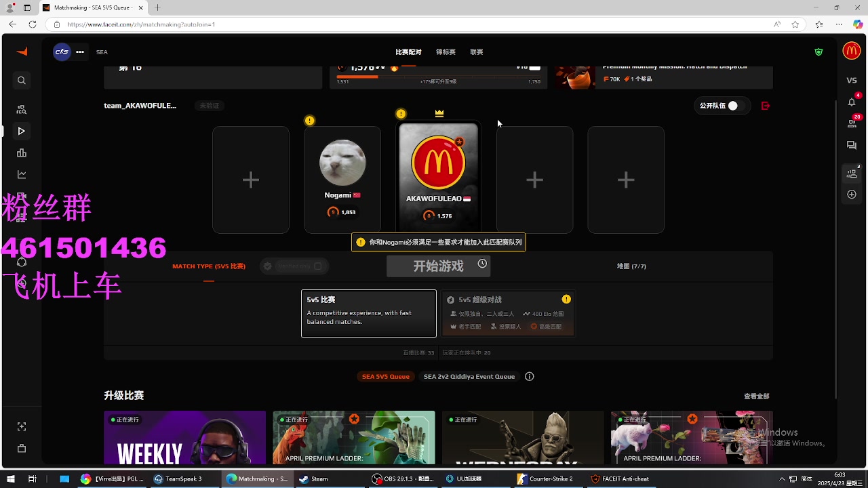This screenshot has width=868, height=488.
Task: Open FACEIT Anti-cheat from the taskbar
Action: pyautogui.click(x=620, y=479)
